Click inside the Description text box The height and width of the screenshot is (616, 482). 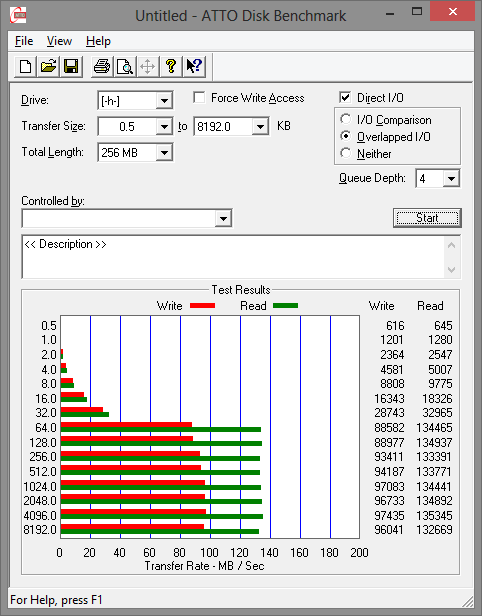pos(234,257)
